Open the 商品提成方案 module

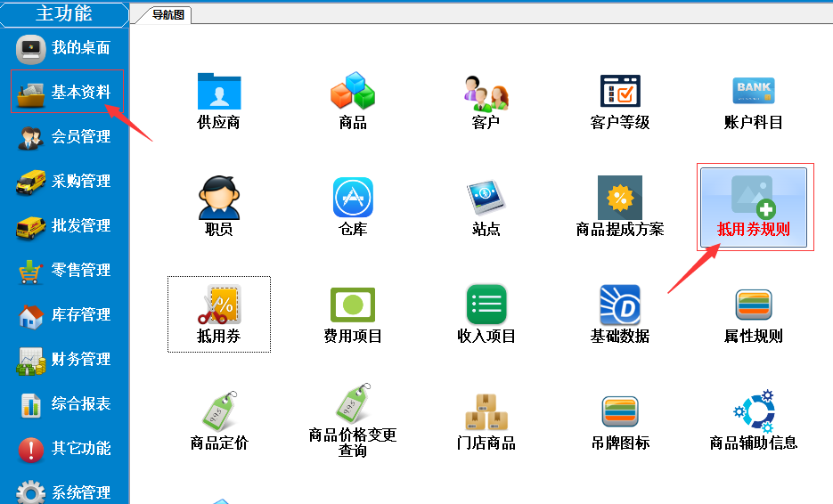(x=620, y=207)
